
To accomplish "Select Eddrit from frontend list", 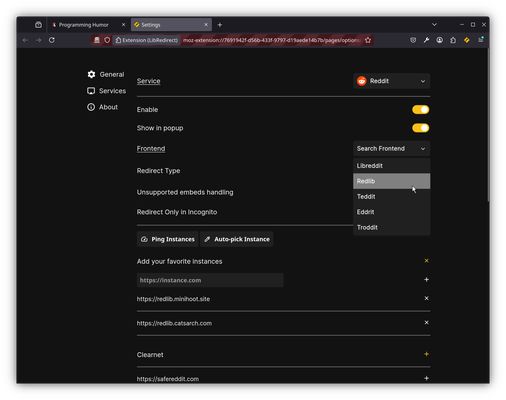I will (391, 212).
